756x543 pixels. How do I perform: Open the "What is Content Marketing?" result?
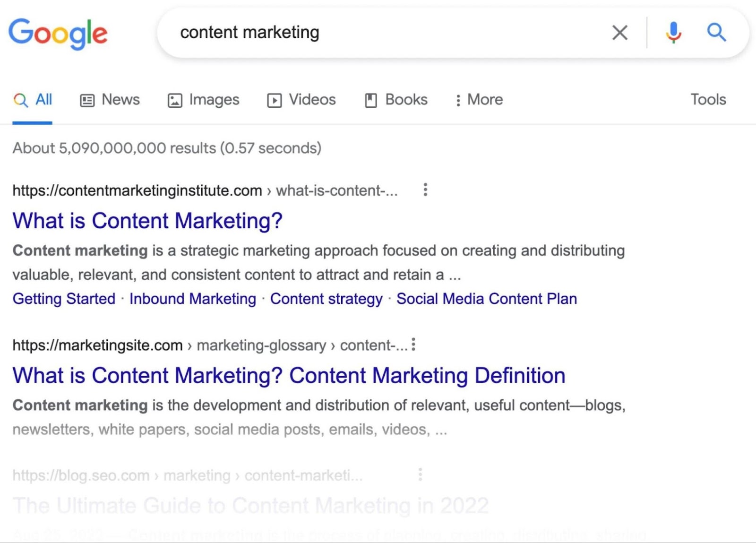point(147,220)
